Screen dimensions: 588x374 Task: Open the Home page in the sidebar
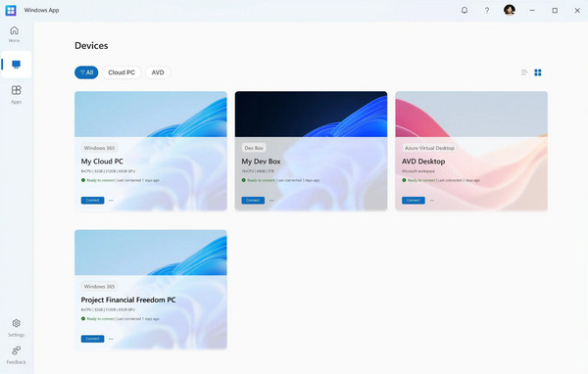point(15,34)
